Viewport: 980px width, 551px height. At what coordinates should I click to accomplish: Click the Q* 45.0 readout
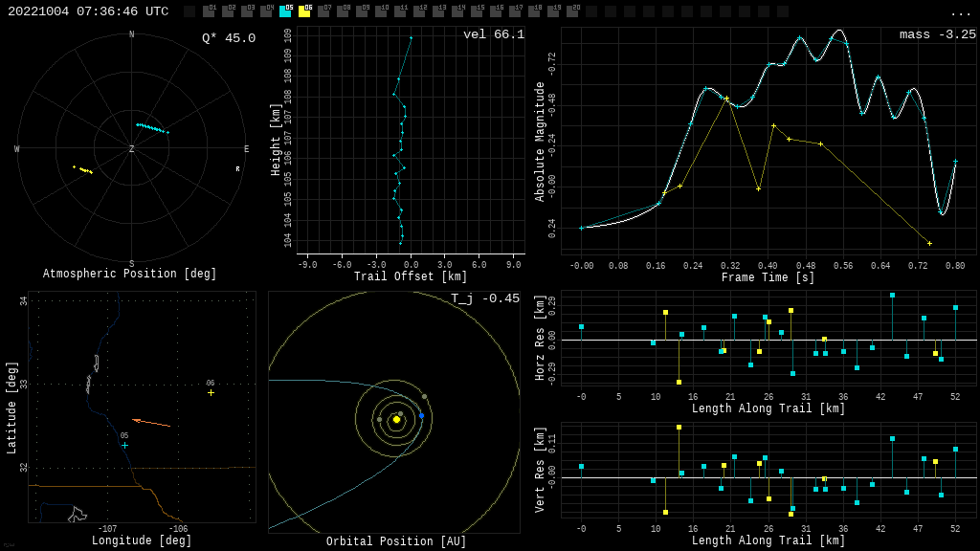pos(228,38)
